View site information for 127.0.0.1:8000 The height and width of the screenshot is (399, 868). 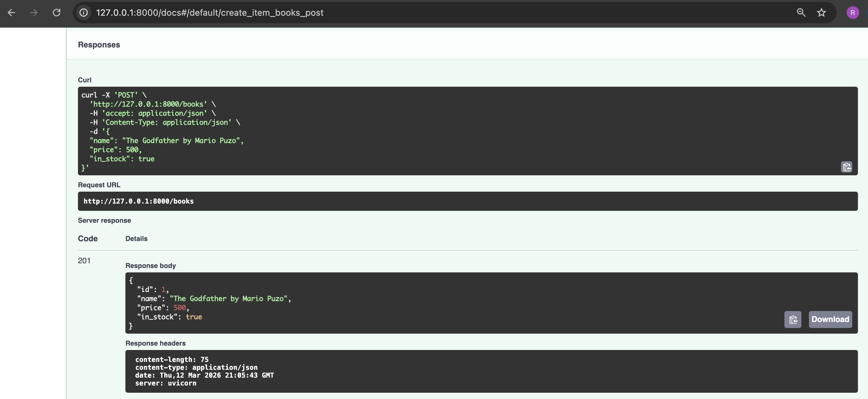pyautogui.click(x=84, y=13)
